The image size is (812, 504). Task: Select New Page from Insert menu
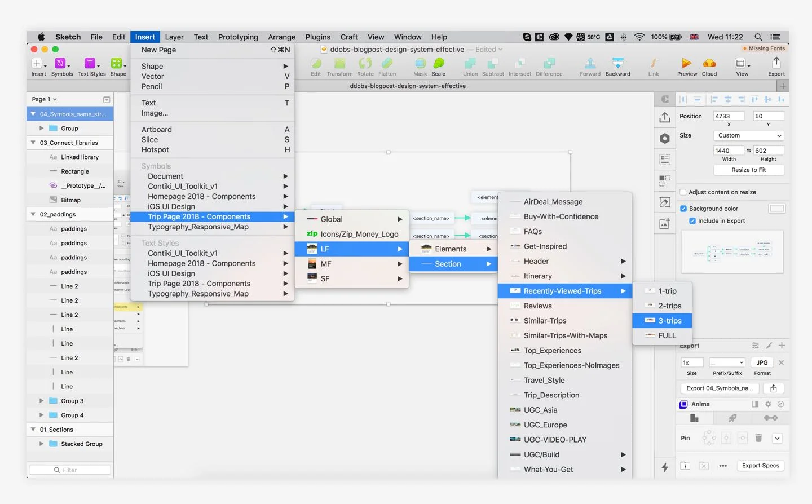(213, 50)
